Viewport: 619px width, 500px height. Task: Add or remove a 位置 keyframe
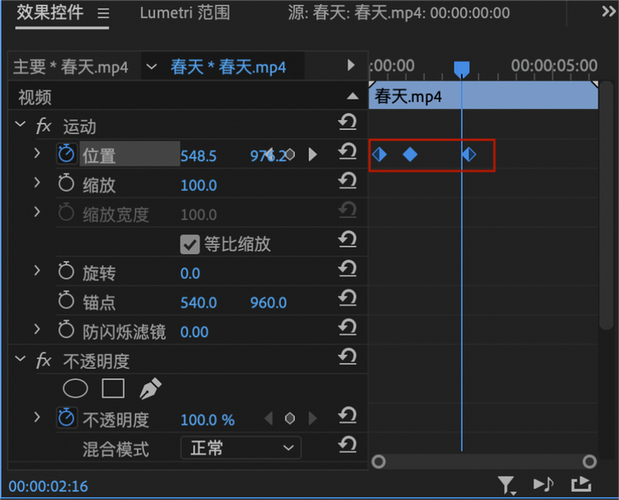(x=290, y=154)
